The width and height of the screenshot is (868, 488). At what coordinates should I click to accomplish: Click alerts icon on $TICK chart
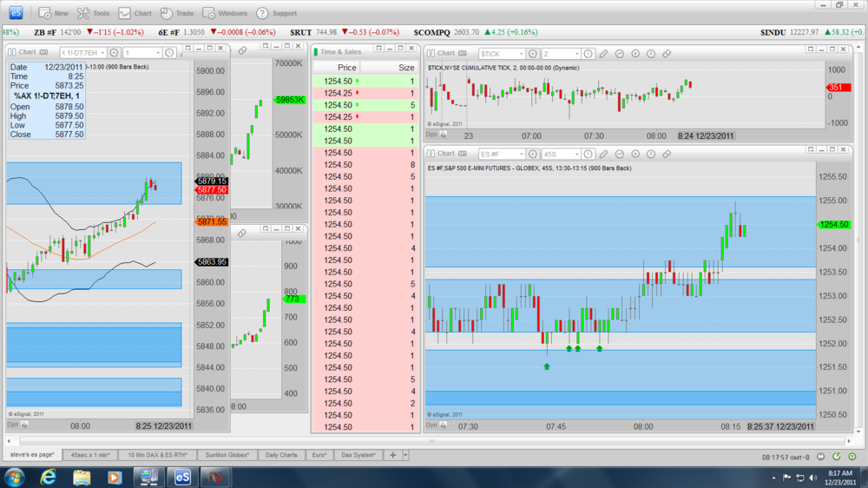pos(651,54)
